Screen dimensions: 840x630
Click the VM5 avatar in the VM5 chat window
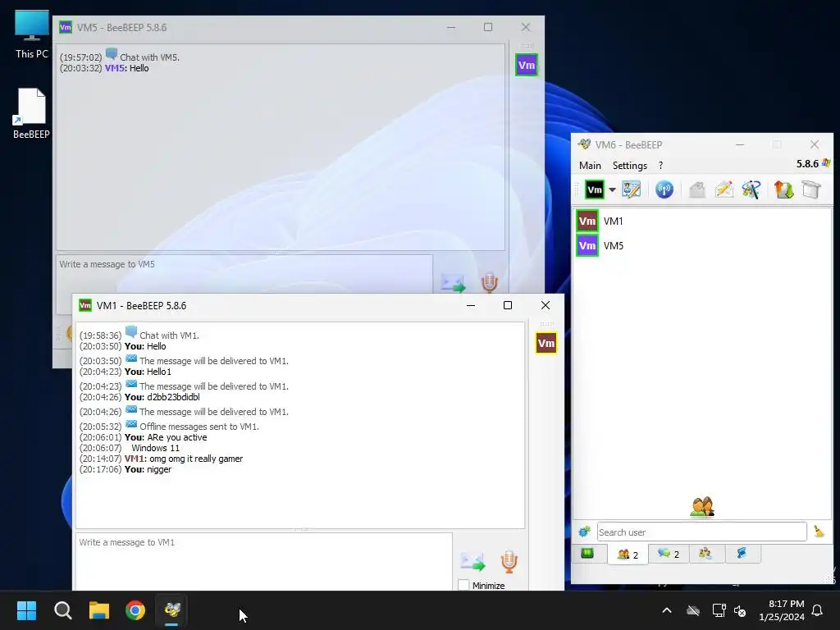pyautogui.click(x=526, y=66)
